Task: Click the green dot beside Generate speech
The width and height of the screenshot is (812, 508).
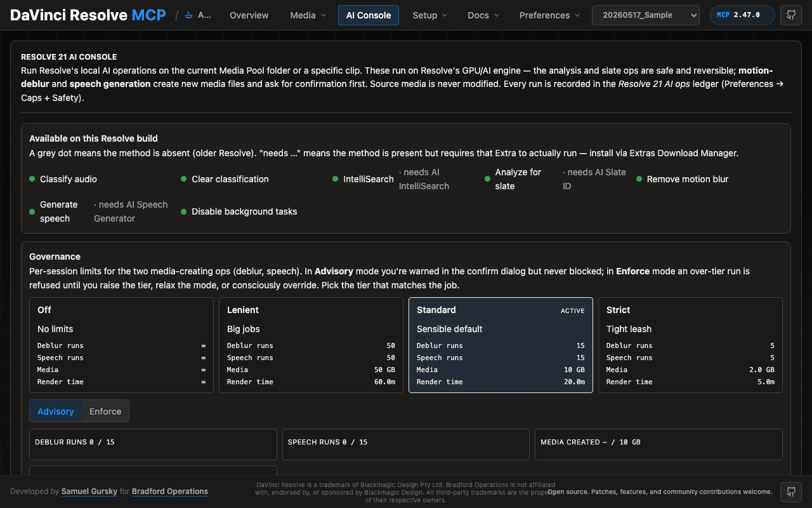Action: point(32,211)
